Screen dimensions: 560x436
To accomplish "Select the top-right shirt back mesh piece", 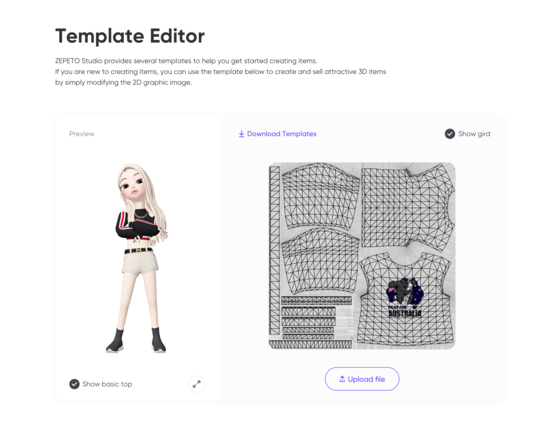I will coord(408,206).
